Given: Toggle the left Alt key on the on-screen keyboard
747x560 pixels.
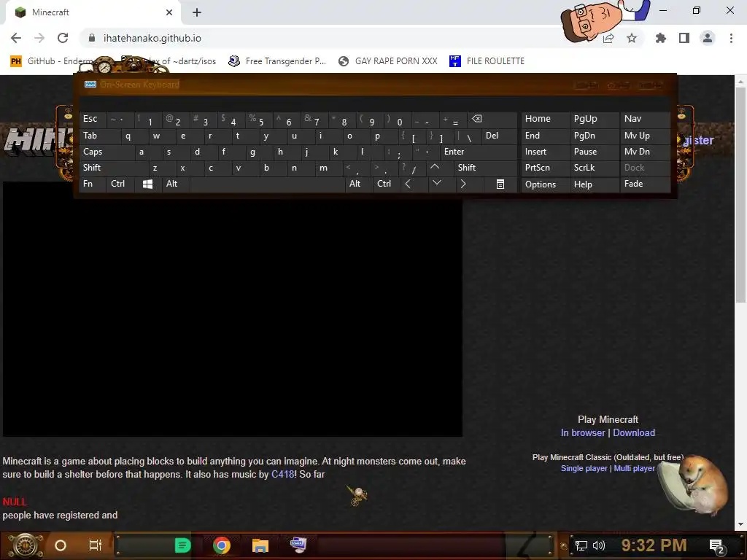Looking at the screenshot, I should click(175, 184).
